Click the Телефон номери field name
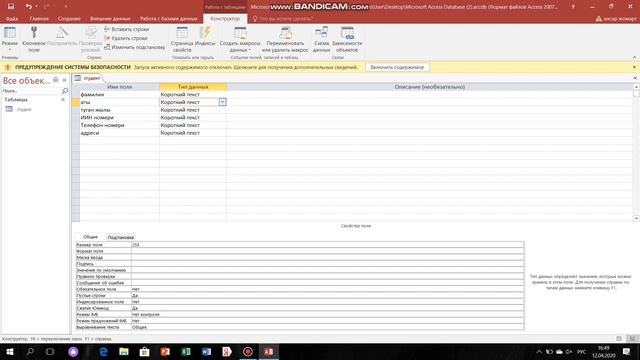The width and height of the screenshot is (640, 360). coord(119,125)
